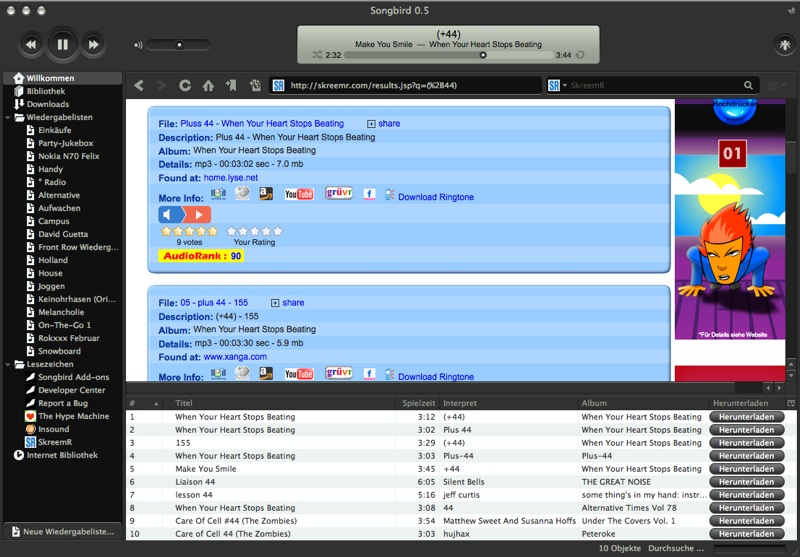Pause the current song
The image size is (800, 557).
(62, 44)
